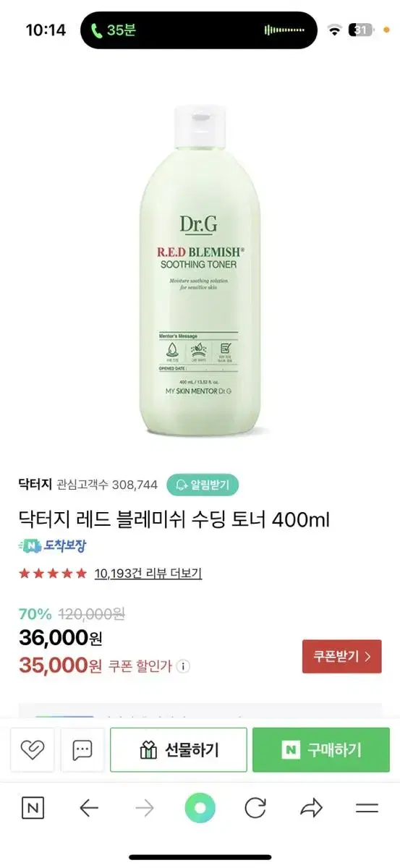Tap the heart wishlist icon
This screenshot has height=868, width=400.
click(33, 750)
